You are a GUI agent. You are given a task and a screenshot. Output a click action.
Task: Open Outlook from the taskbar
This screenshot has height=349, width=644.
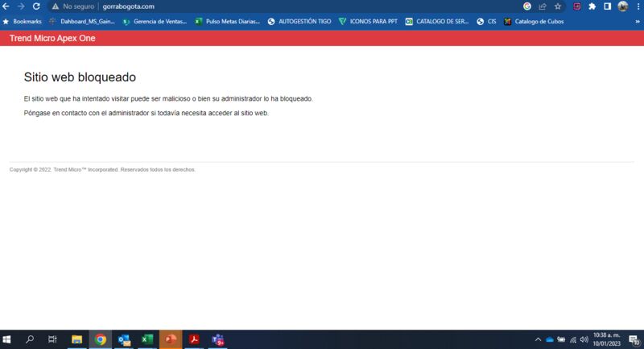(x=124, y=339)
